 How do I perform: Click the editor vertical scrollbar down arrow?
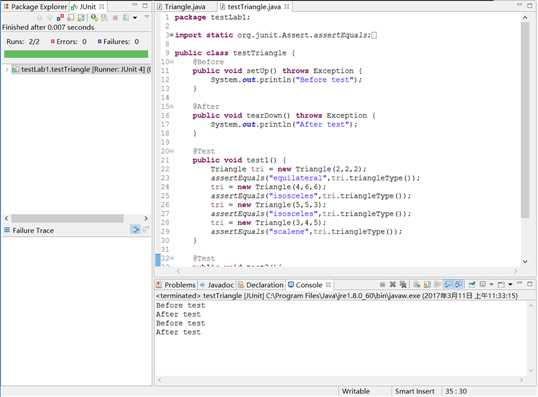[x=525, y=261]
